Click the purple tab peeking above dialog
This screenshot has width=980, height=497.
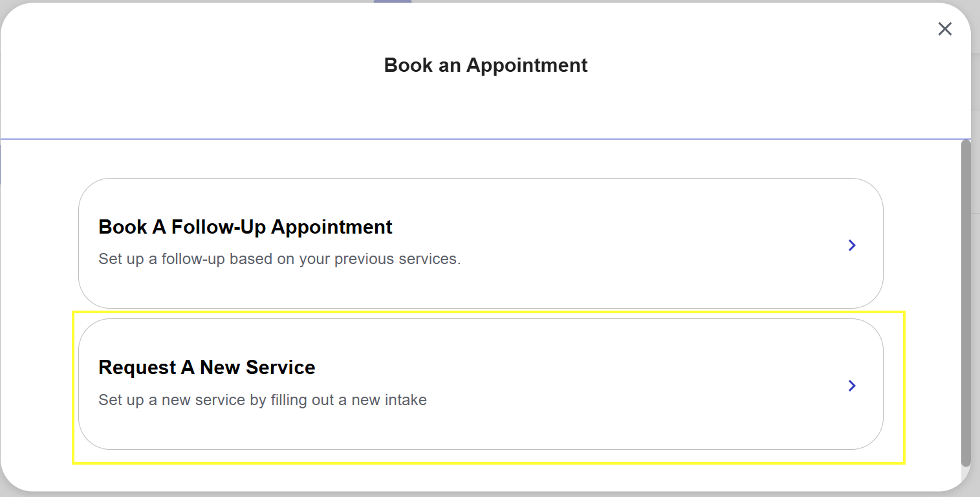[393, 2]
